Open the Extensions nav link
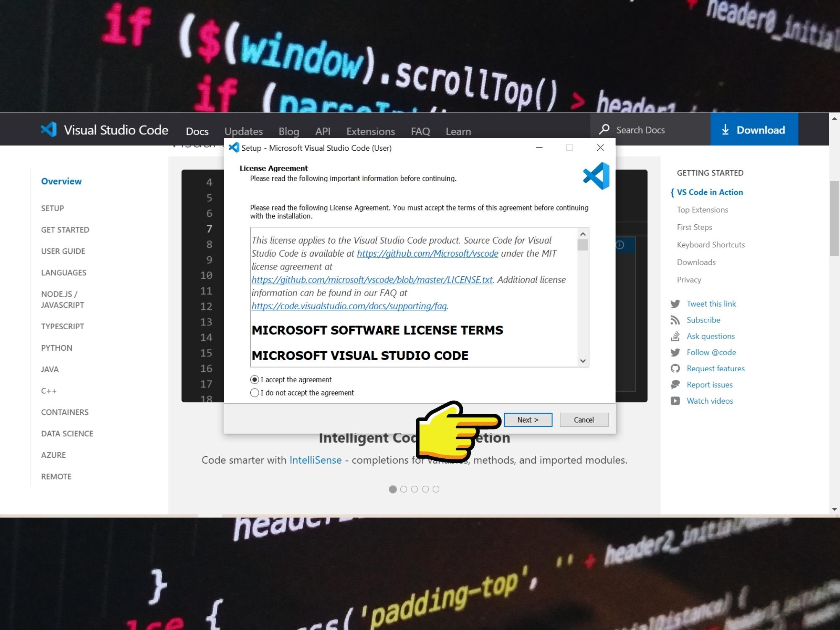840x630 pixels. (x=371, y=131)
